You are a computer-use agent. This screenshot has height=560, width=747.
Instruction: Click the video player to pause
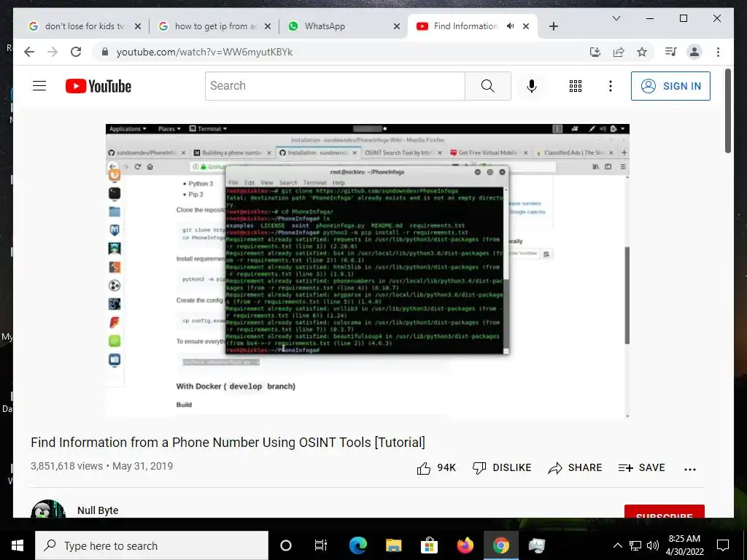click(x=368, y=271)
